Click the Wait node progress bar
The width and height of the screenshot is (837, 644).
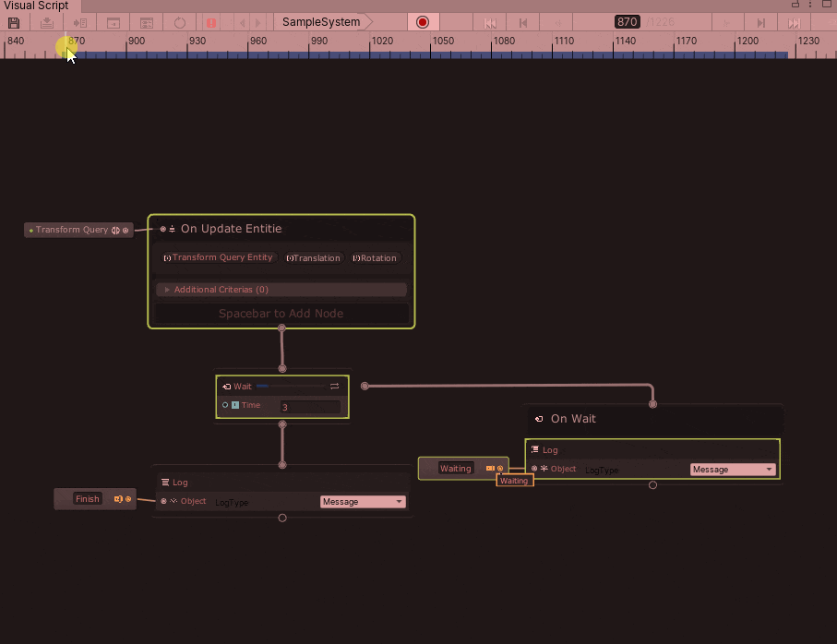pos(291,386)
